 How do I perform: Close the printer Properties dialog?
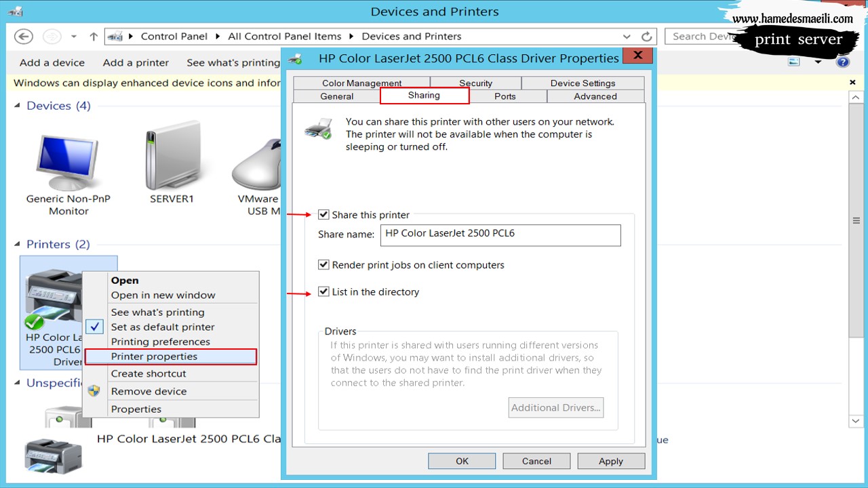pos(637,56)
